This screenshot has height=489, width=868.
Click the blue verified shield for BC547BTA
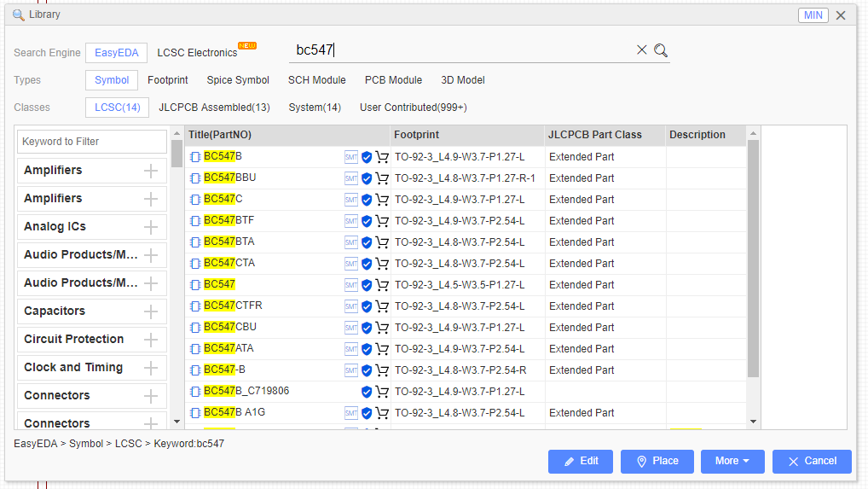pyautogui.click(x=367, y=242)
